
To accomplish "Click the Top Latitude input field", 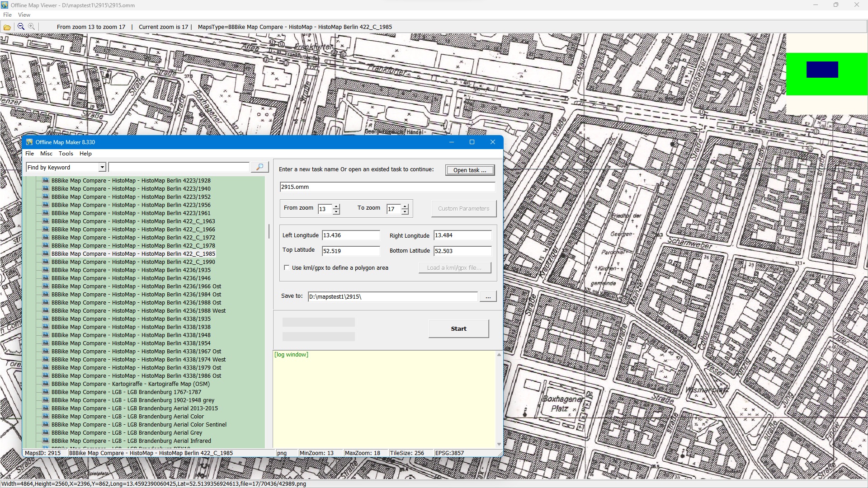I will pyautogui.click(x=351, y=251).
